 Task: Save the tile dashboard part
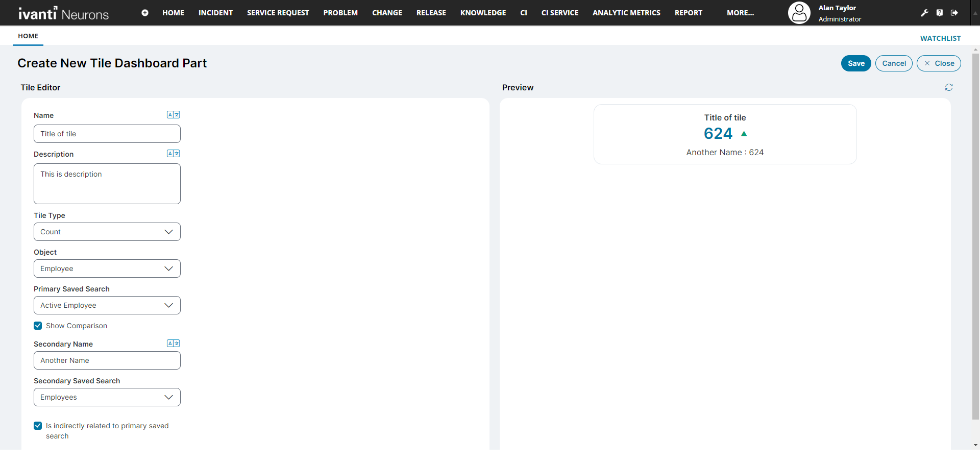click(856, 63)
